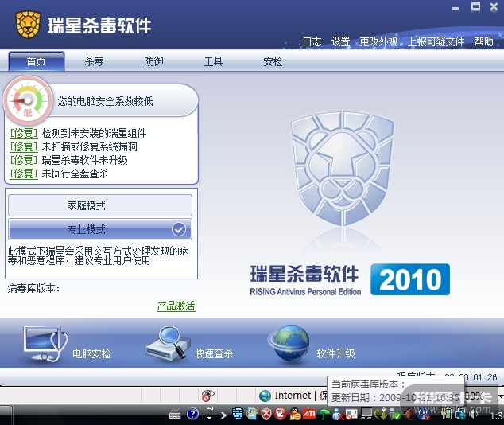Viewport: 504px width, 425px height.
Task: Open the ATI tray icon
Action: [x=309, y=414]
